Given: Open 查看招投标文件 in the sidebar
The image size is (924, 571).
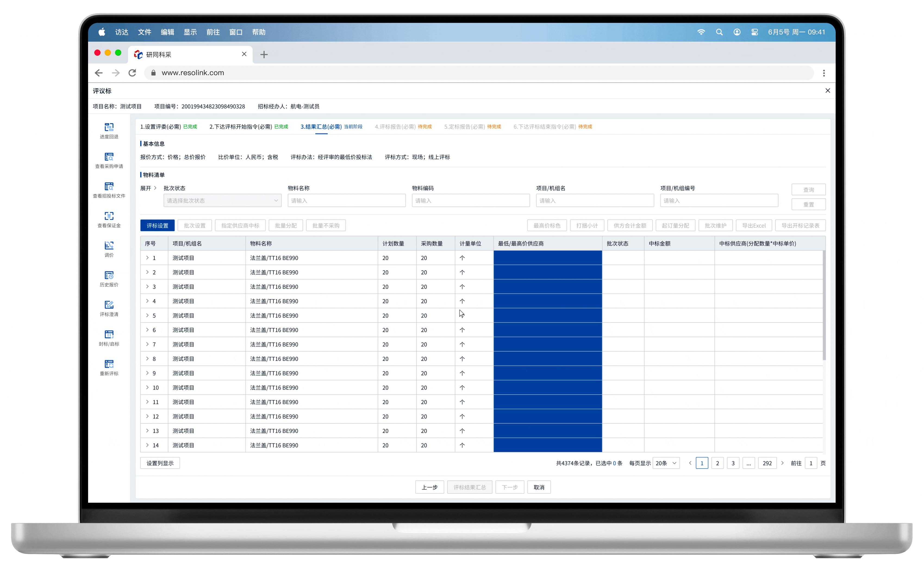Looking at the screenshot, I should pos(109,190).
